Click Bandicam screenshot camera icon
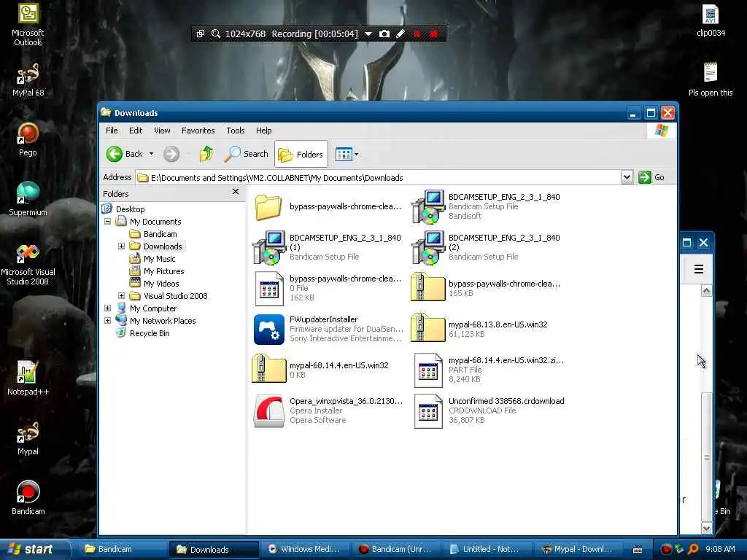747x560 pixels. click(384, 34)
